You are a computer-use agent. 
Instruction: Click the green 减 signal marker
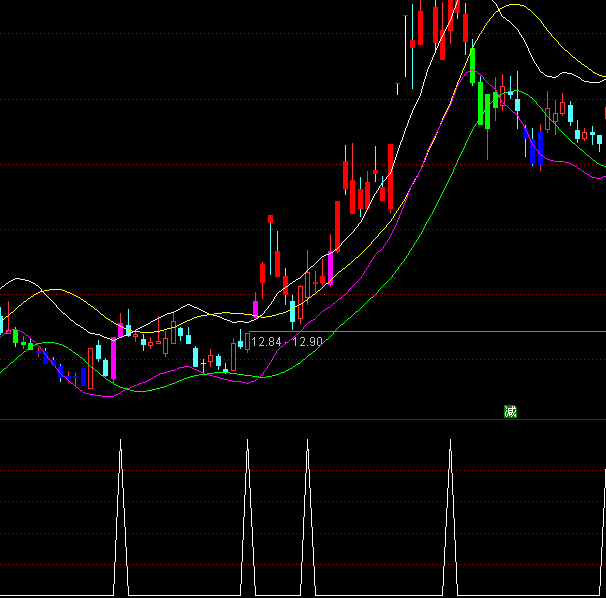point(510,411)
